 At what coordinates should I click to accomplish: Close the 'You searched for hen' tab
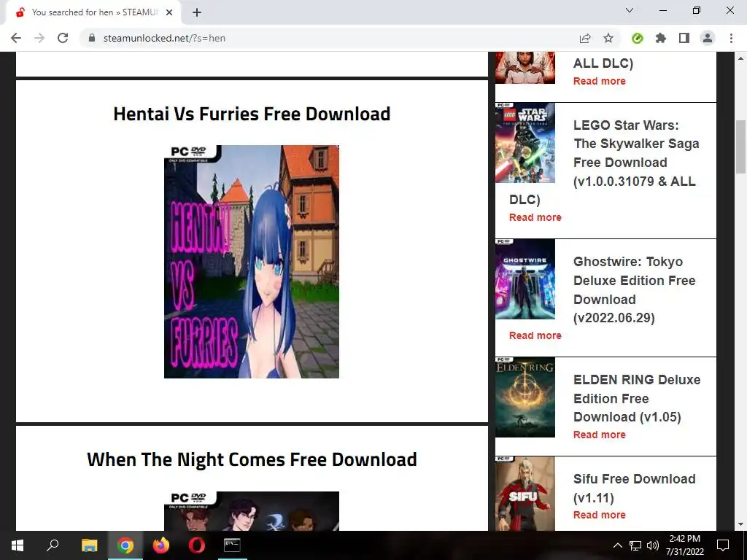[169, 12]
